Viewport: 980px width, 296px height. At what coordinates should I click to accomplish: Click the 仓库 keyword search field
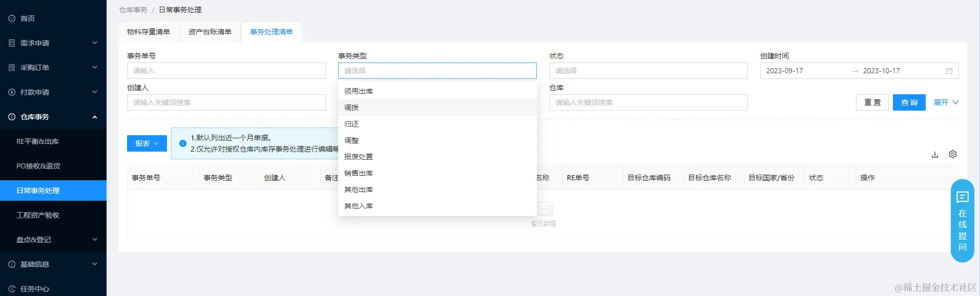[649, 102]
